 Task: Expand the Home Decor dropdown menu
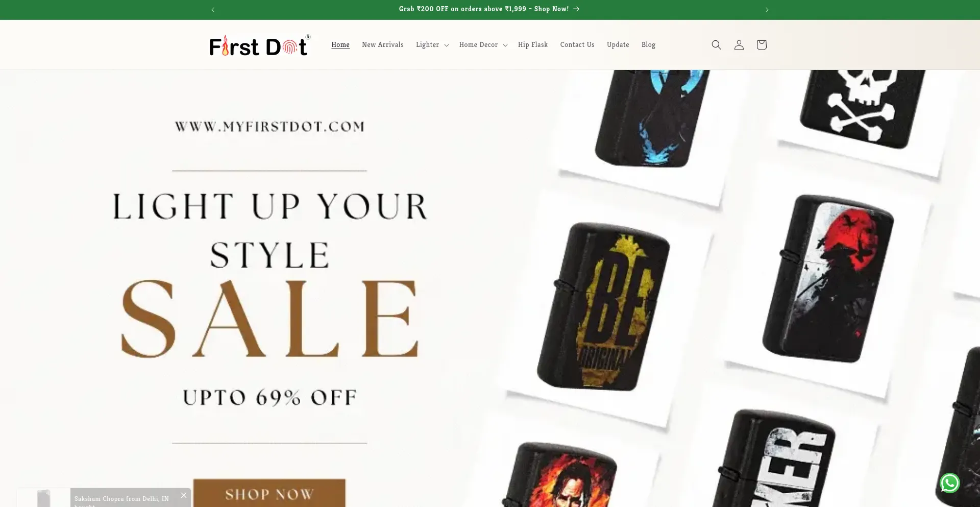pos(483,45)
